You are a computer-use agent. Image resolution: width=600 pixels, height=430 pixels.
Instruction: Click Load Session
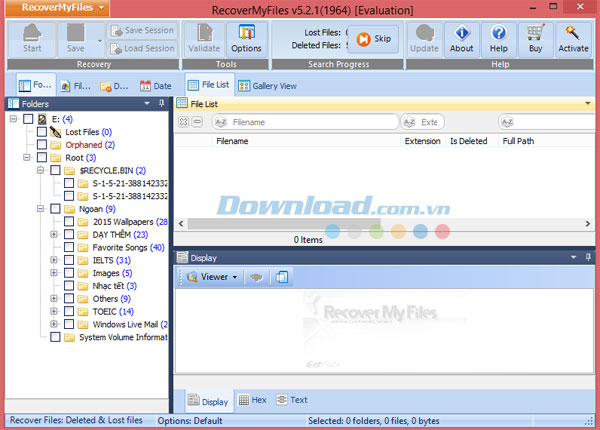tap(142, 48)
